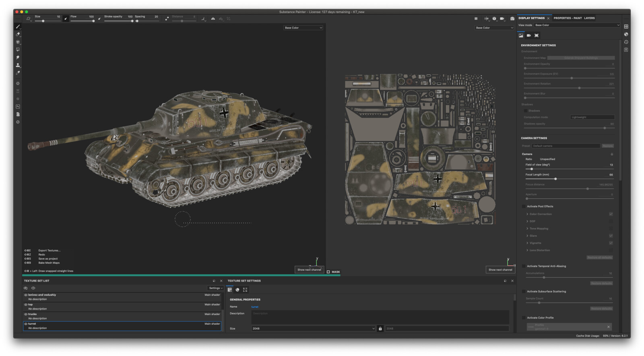
Task: Adjust the brush Size slider
Action: click(x=47, y=21)
